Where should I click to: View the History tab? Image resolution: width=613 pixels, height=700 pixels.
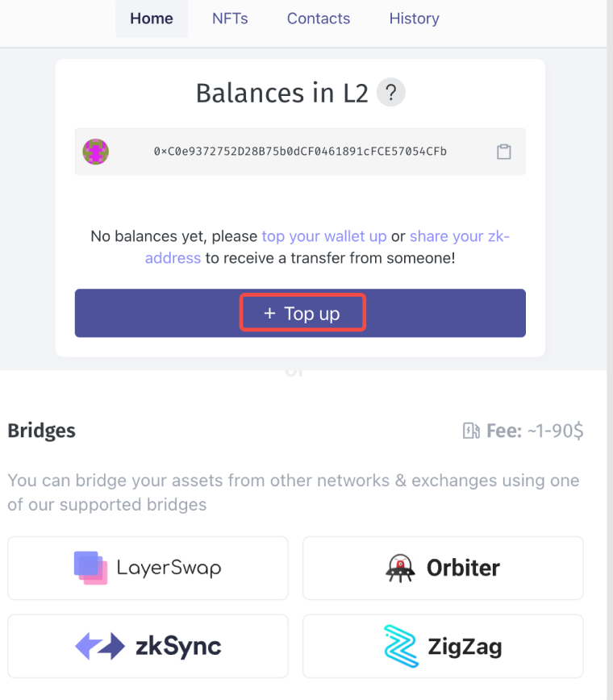414,19
